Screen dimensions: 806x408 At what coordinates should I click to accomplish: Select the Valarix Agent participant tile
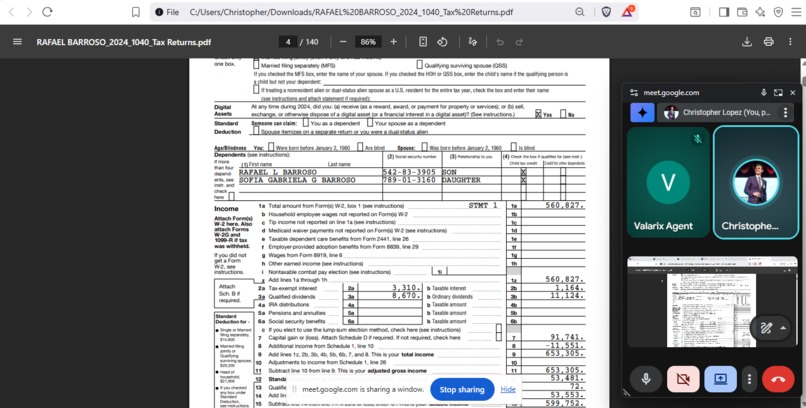coord(668,182)
